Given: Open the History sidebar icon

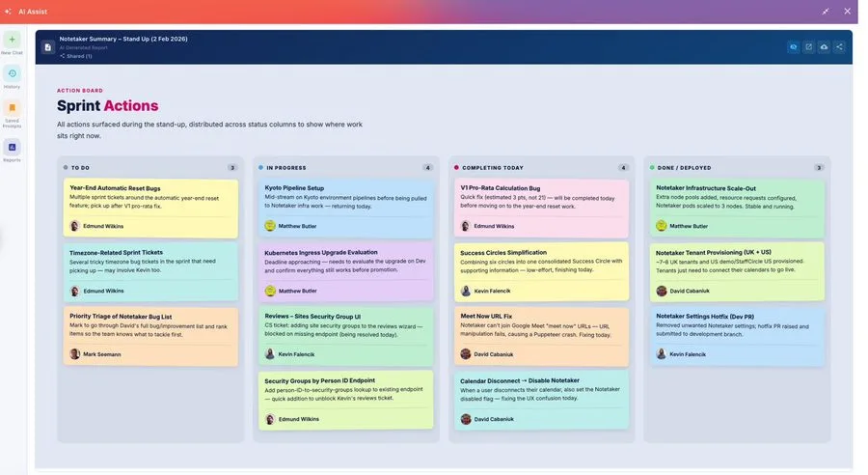Looking at the screenshot, I should [12, 73].
